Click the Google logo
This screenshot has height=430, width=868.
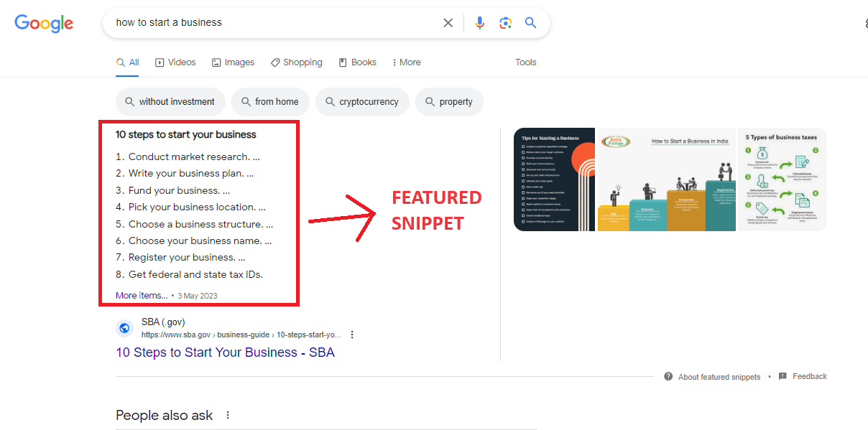pos(44,23)
